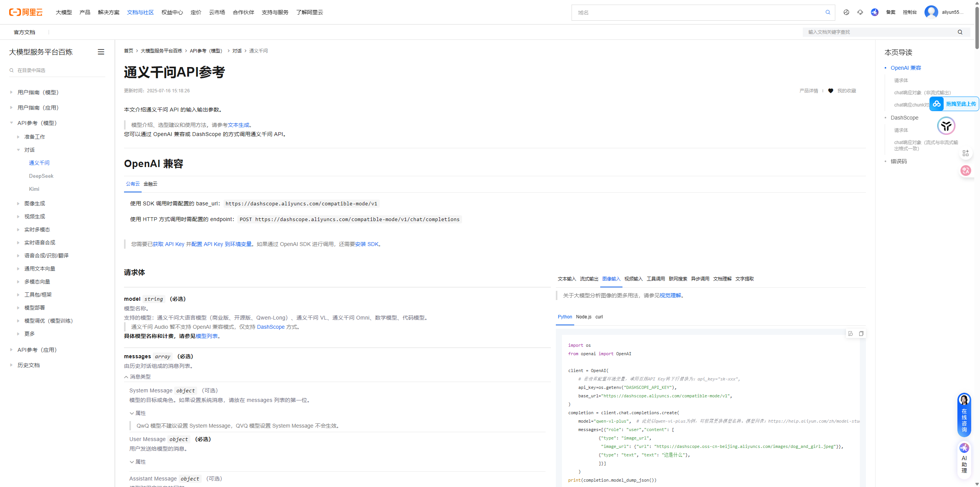980x487 pixels.
Task: Click the pink Chinese-English translate icon
Action: pos(966,171)
